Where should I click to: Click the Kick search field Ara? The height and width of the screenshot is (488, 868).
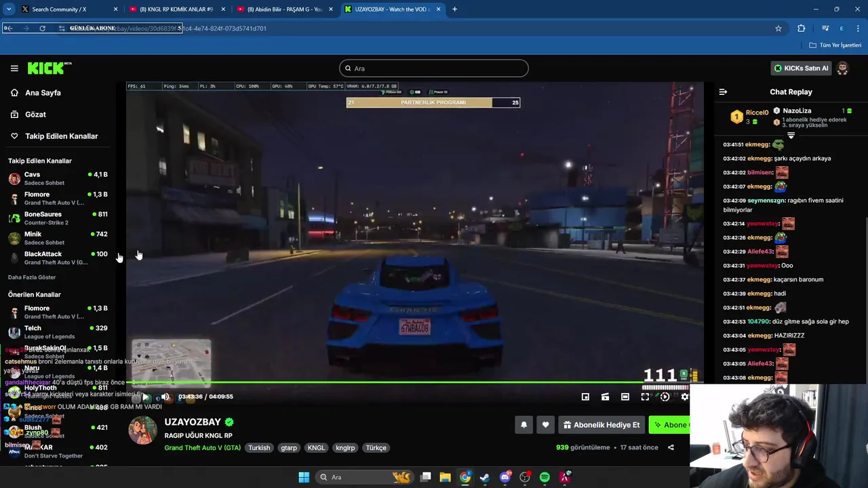pyautogui.click(x=434, y=68)
